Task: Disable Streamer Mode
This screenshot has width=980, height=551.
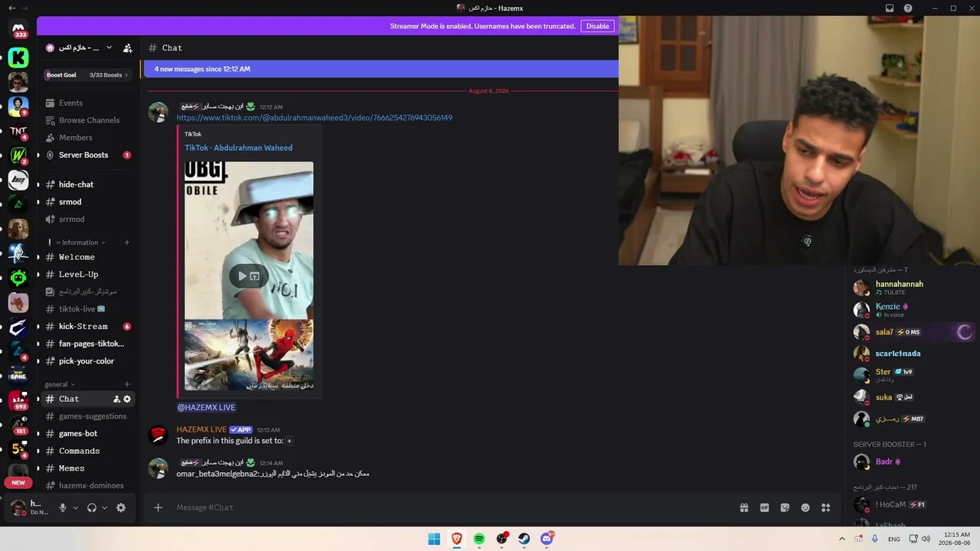Action: pyautogui.click(x=597, y=26)
